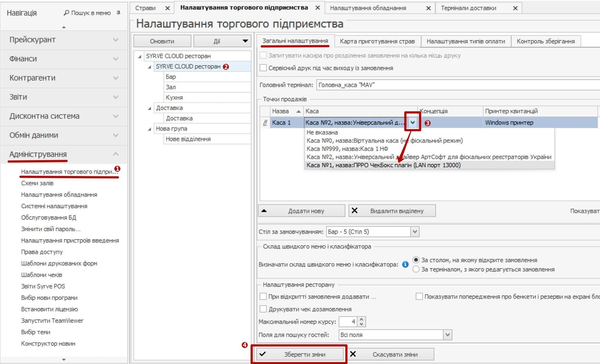Click the search magnifier in navigation menu
The width and height of the screenshot is (600, 364).
67,13
